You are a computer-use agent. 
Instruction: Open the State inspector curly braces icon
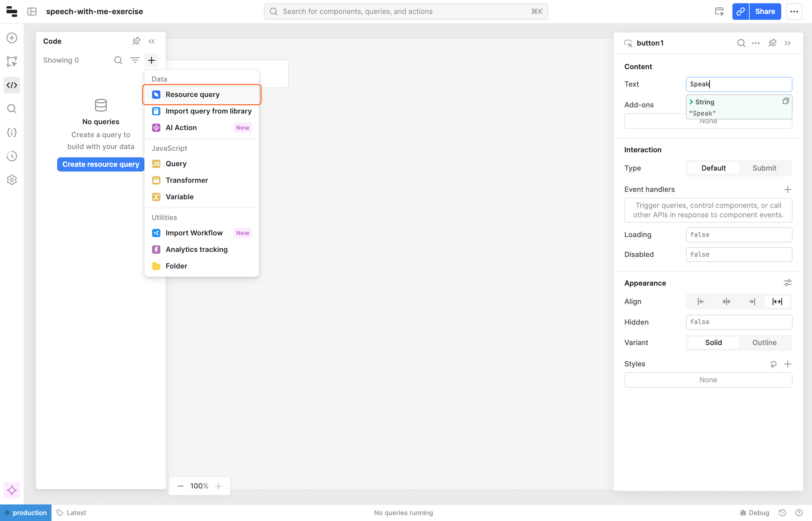pyautogui.click(x=12, y=132)
